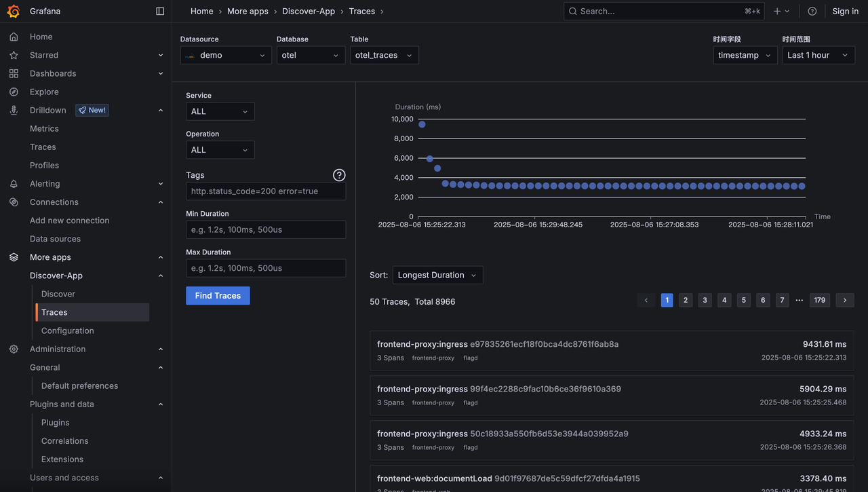Click the Home breadcrumb link
This screenshot has height=492, width=868.
pos(201,11)
